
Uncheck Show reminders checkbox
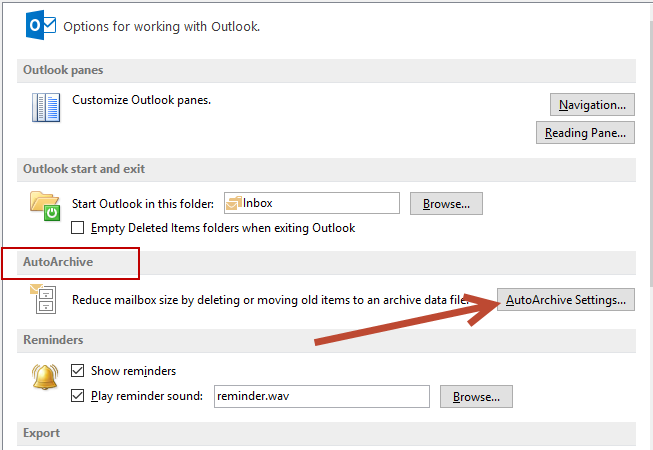coord(77,370)
